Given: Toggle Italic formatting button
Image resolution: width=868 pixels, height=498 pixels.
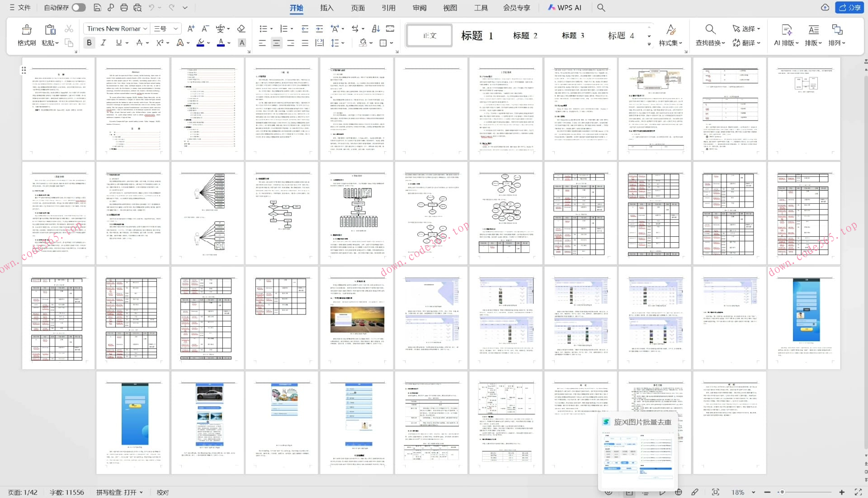Looking at the screenshot, I should pyautogui.click(x=104, y=42).
